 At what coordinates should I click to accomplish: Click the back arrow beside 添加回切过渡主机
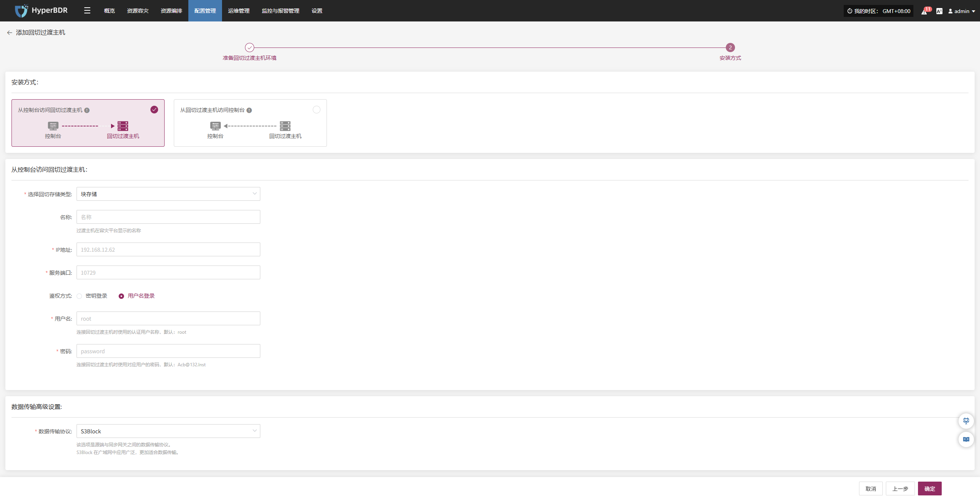tap(10, 33)
